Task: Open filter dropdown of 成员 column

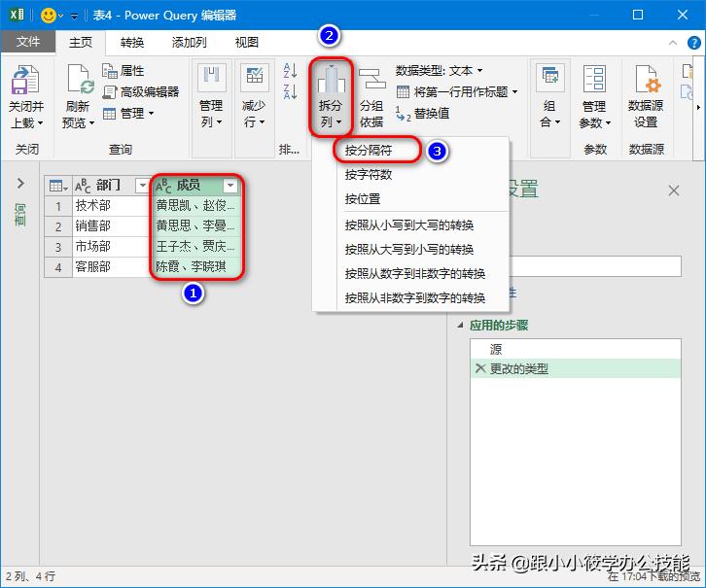Action: point(230,186)
